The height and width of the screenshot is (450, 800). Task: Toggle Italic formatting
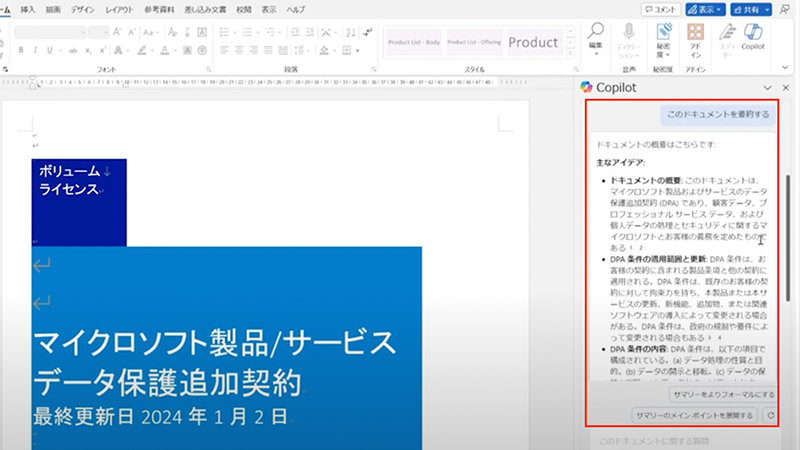point(34,48)
